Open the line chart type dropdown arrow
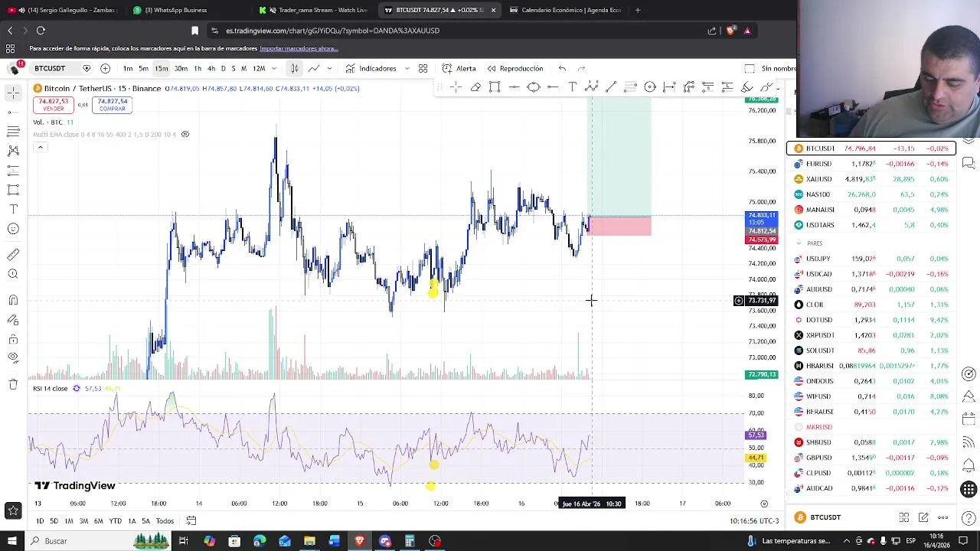The image size is (980, 551). pyautogui.click(x=329, y=69)
